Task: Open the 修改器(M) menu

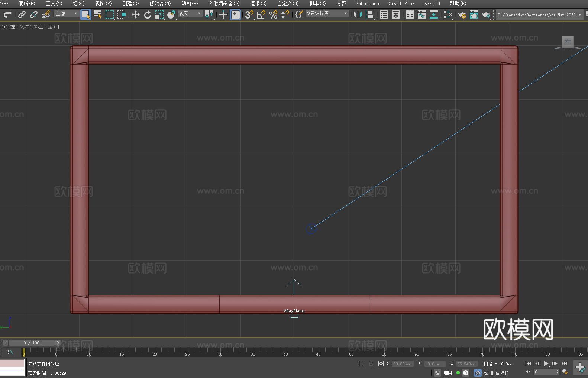Action: [160, 3]
